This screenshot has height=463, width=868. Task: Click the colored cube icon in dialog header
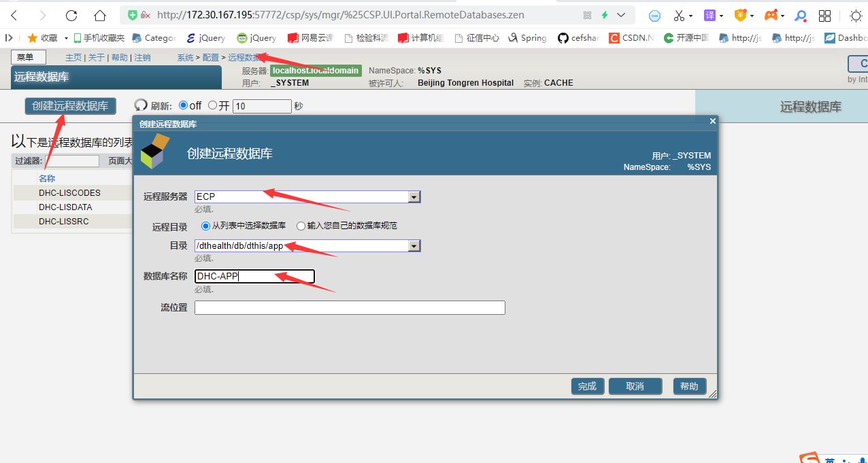click(155, 151)
